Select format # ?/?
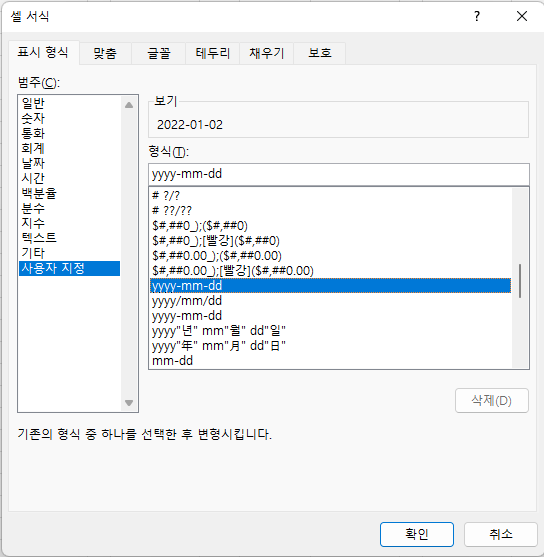The width and height of the screenshot is (544, 557). [x=330, y=195]
